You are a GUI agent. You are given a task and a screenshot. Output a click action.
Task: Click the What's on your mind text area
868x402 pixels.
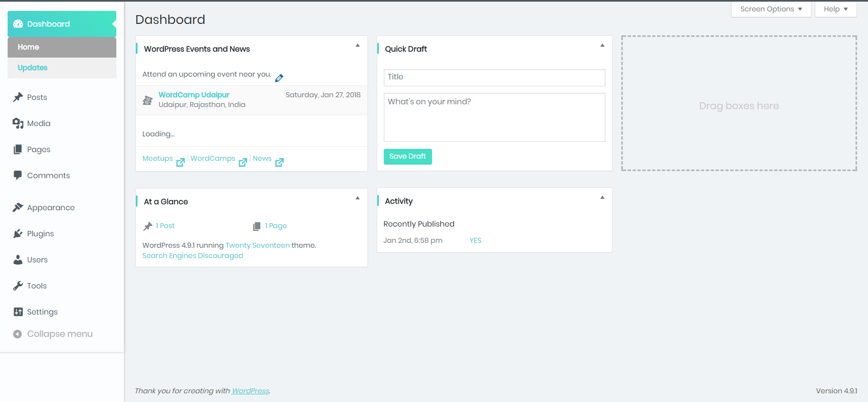495,117
